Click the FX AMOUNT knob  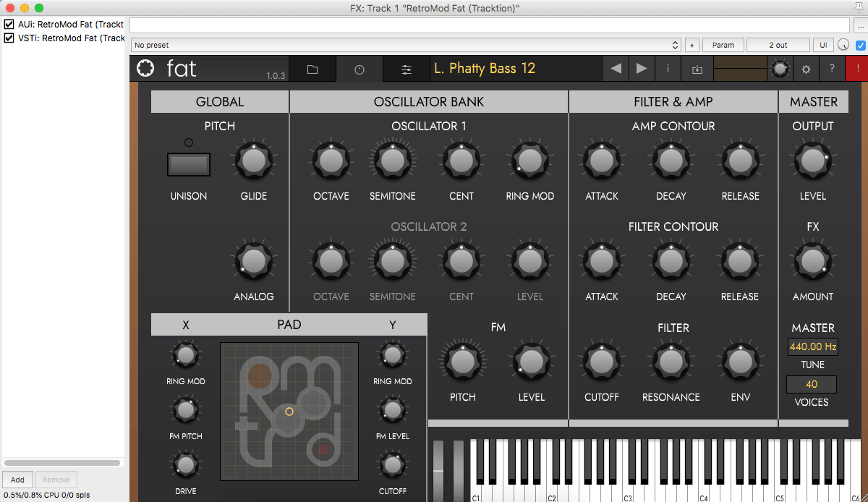(x=813, y=261)
